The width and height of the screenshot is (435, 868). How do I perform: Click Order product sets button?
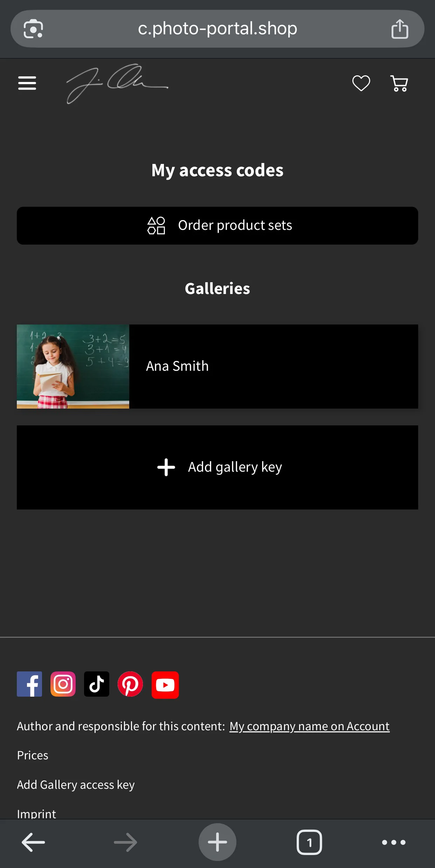(x=217, y=226)
